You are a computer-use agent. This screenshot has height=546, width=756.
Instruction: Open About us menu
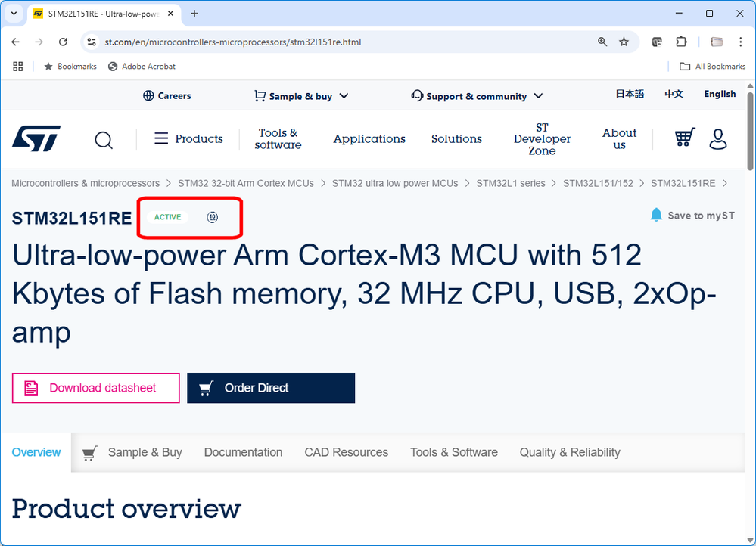tap(620, 139)
